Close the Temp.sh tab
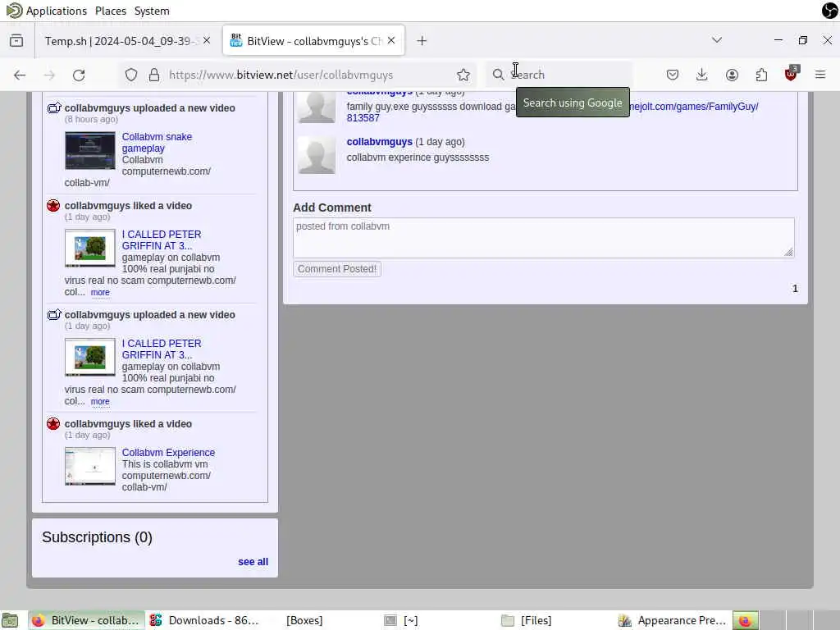 coord(207,40)
